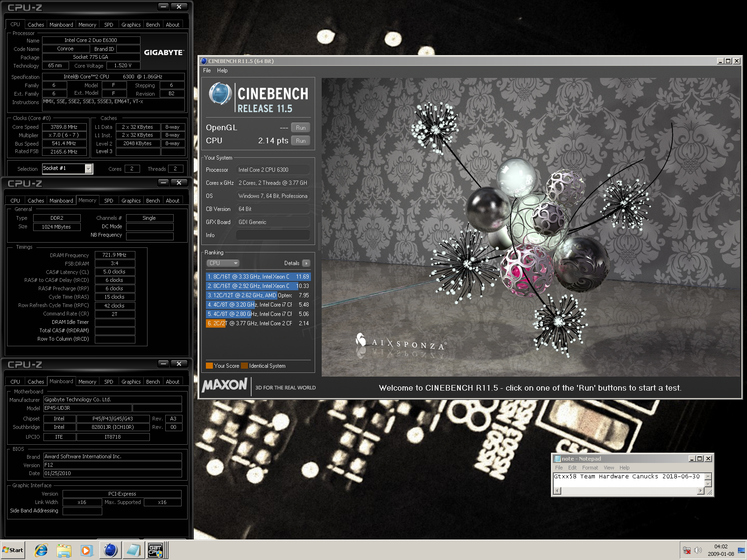Open Windows Explorer folder icon in taskbar

click(63, 550)
